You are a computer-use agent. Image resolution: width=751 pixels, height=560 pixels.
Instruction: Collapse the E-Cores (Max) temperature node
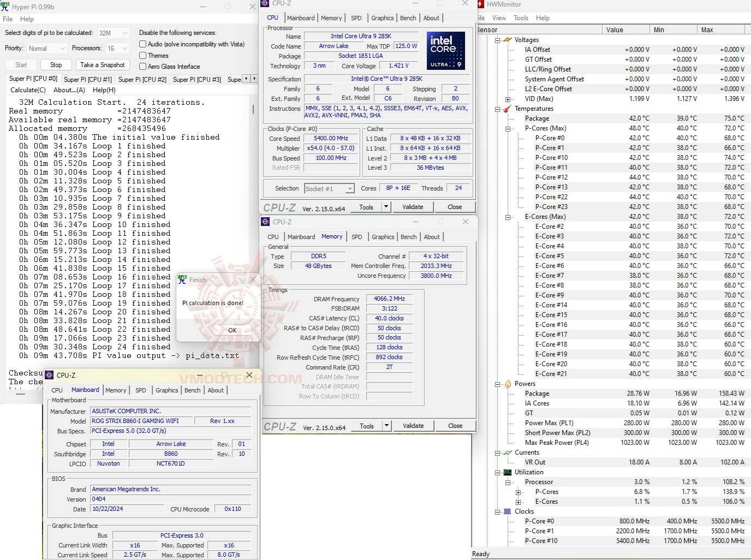click(x=508, y=217)
